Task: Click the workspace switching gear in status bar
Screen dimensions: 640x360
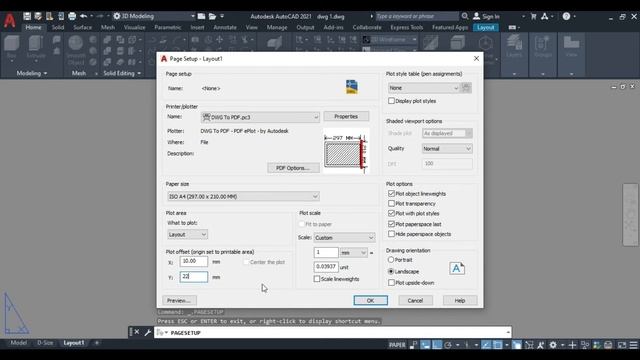Action: point(553,345)
